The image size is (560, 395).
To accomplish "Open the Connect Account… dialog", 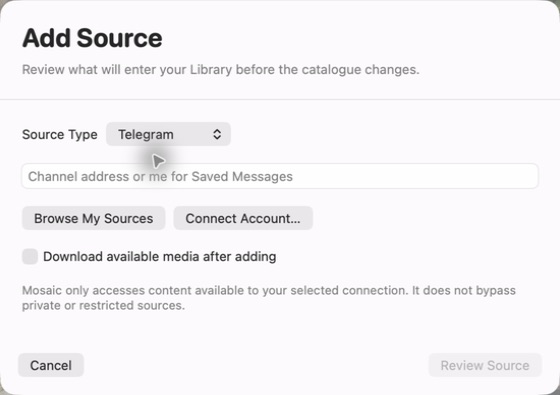I will pos(243,218).
